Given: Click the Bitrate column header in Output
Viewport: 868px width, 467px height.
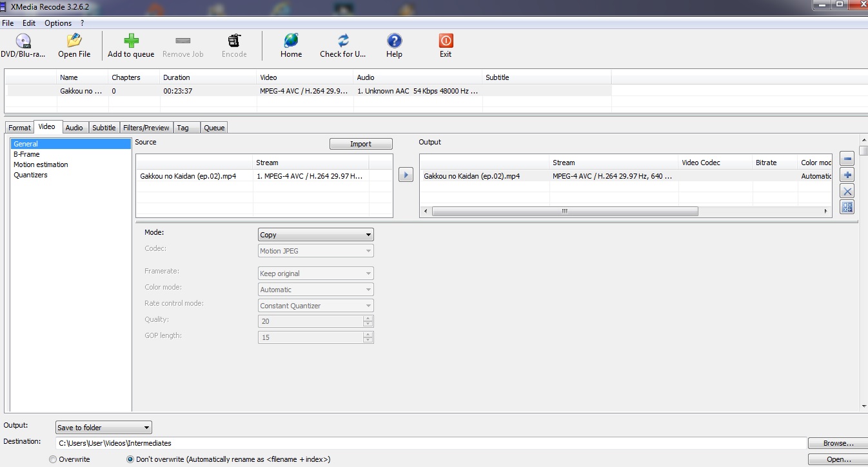Looking at the screenshot, I should 775,163.
